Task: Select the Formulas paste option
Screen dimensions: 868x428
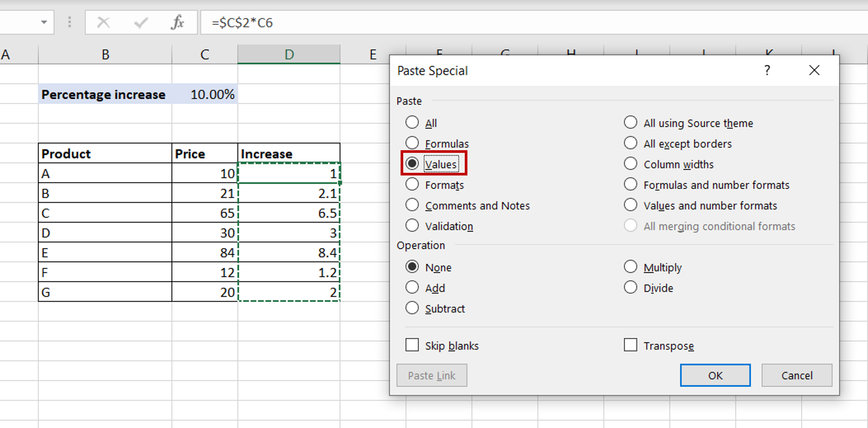Action: tap(412, 143)
